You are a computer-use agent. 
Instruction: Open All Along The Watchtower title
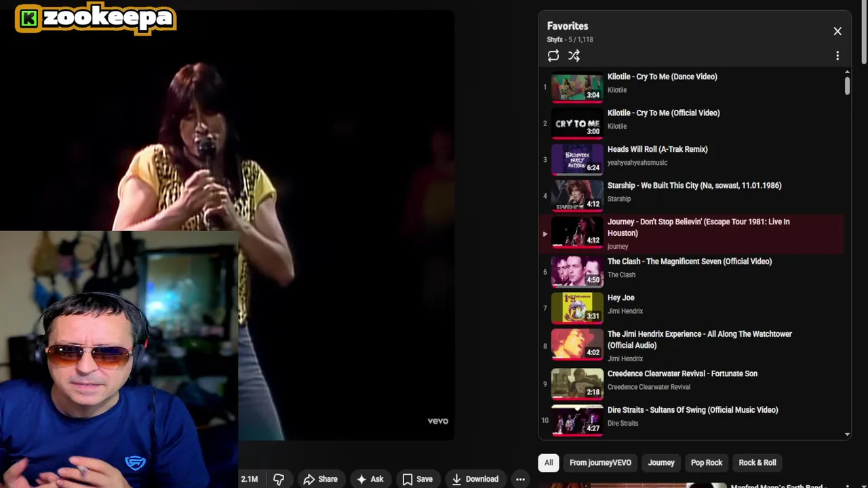pyautogui.click(x=699, y=340)
